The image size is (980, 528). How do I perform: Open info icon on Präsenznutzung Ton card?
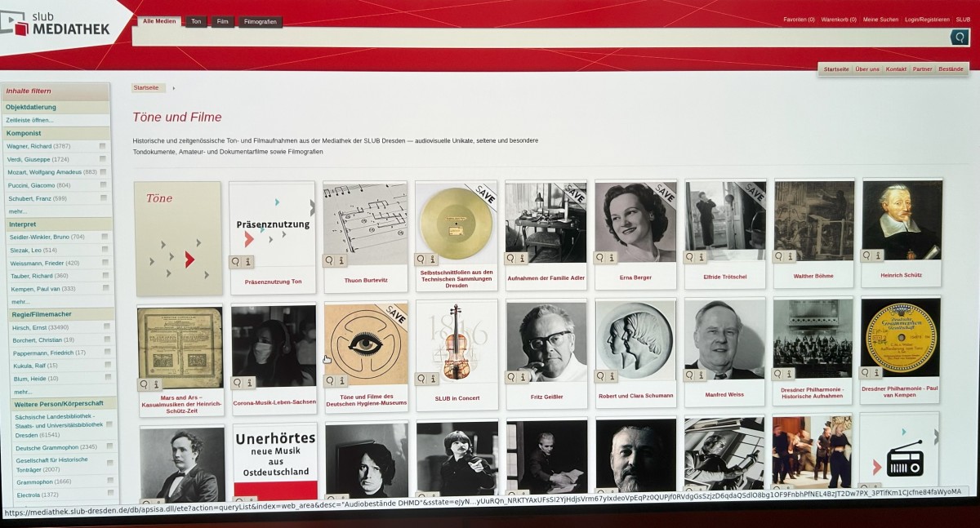248,261
